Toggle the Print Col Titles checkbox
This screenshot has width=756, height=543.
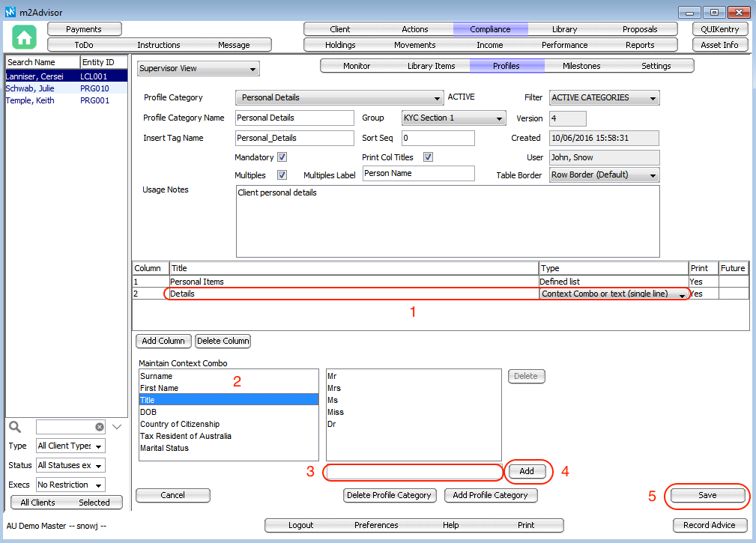[429, 157]
